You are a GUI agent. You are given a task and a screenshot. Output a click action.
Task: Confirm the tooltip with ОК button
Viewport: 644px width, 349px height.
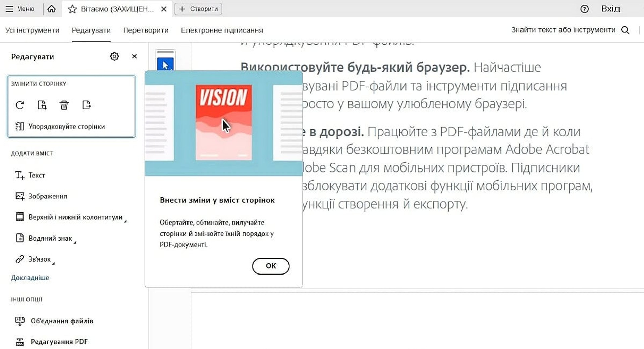271,266
